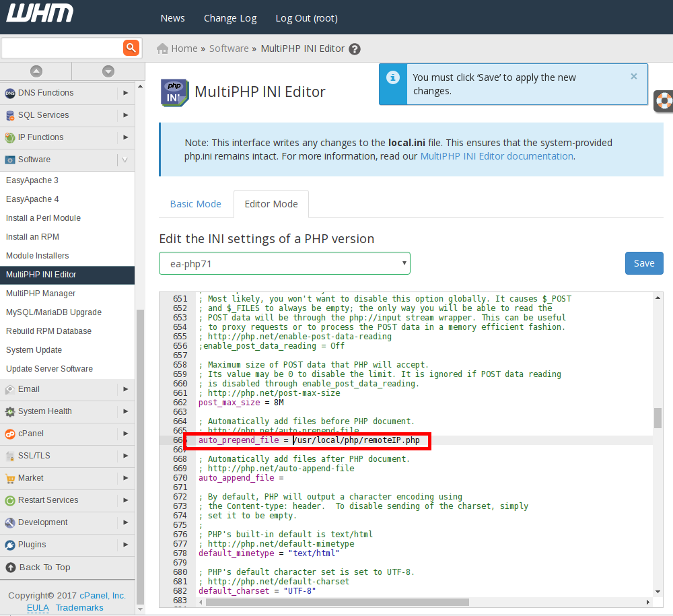Click the post_max_size = 8M line
This screenshot has width=673, height=616.
click(x=241, y=403)
